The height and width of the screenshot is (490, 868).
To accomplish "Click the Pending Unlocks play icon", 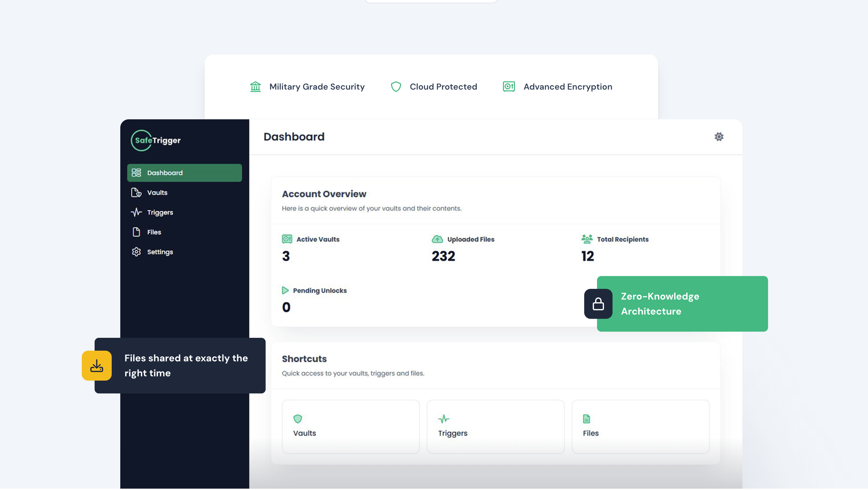I will [x=285, y=291].
